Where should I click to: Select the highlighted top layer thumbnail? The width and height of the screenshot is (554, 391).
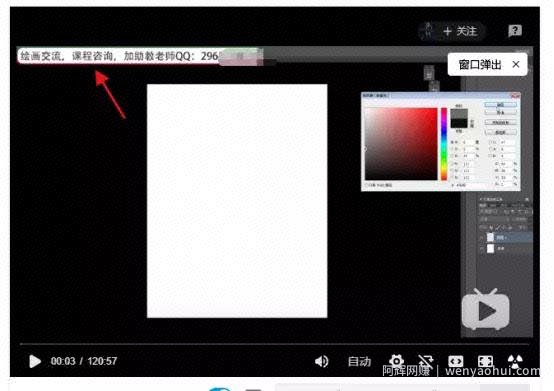coord(490,237)
